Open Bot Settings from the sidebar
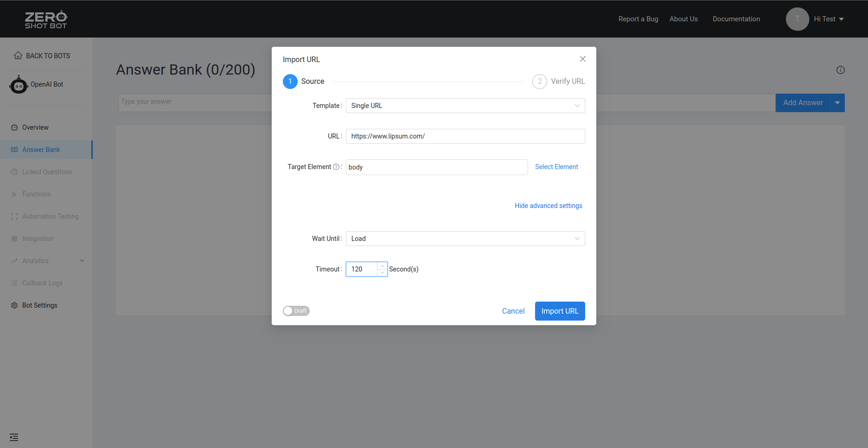The height and width of the screenshot is (448, 868). [40, 305]
